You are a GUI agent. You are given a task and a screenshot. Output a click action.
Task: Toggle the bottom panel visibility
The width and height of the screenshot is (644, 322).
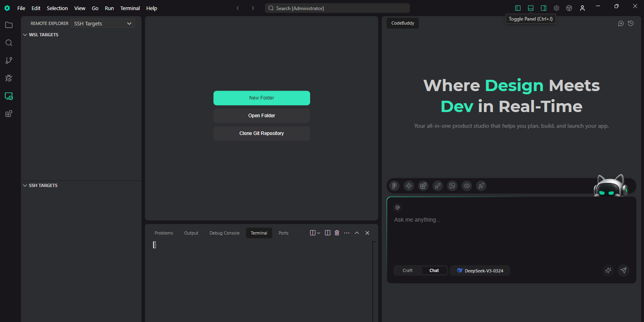(531, 8)
